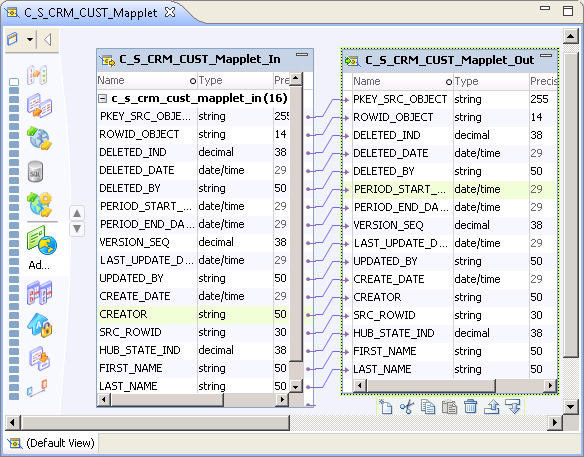Select PKEY_SRC_OBJECT port in Mapplet_Out
Image resolution: width=584 pixels, height=457 pixels.
(x=450, y=99)
